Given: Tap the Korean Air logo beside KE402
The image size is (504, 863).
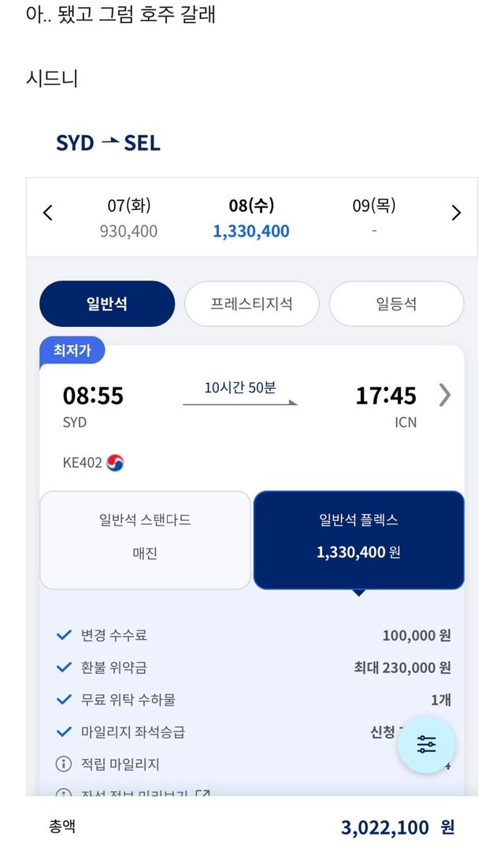Looking at the screenshot, I should click(116, 463).
